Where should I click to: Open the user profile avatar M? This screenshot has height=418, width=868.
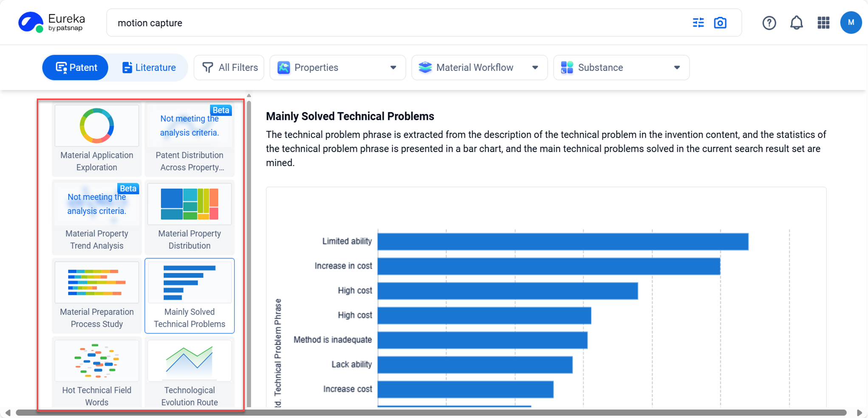tap(851, 23)
